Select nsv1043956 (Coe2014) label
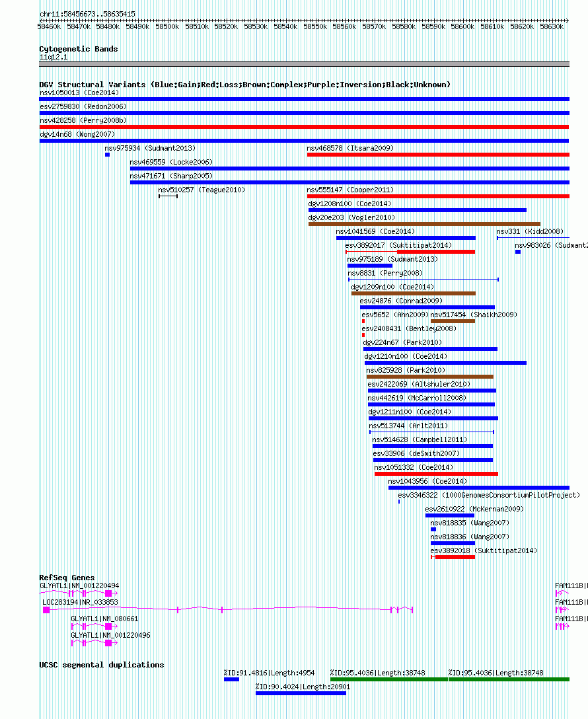The height and width of the screenshot is (719, 588). [427, 482]
